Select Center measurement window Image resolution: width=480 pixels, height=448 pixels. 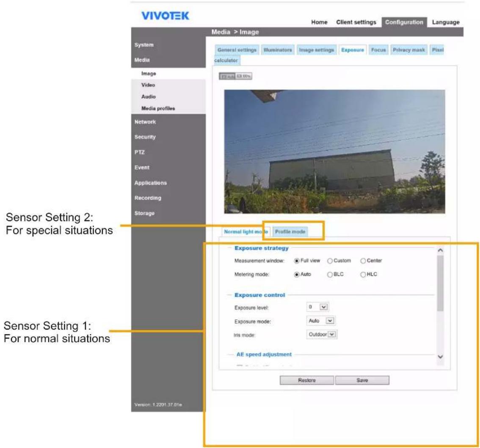tap(363, 261)
